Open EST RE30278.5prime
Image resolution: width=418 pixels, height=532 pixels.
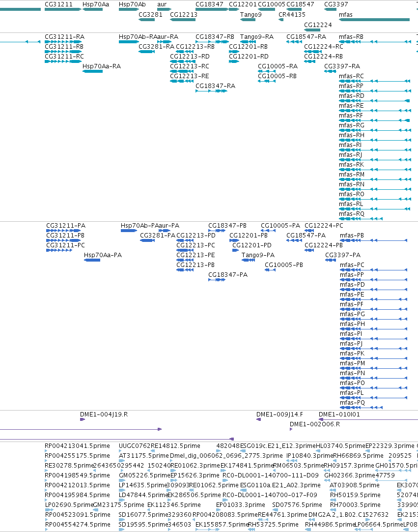click(69, 466)
